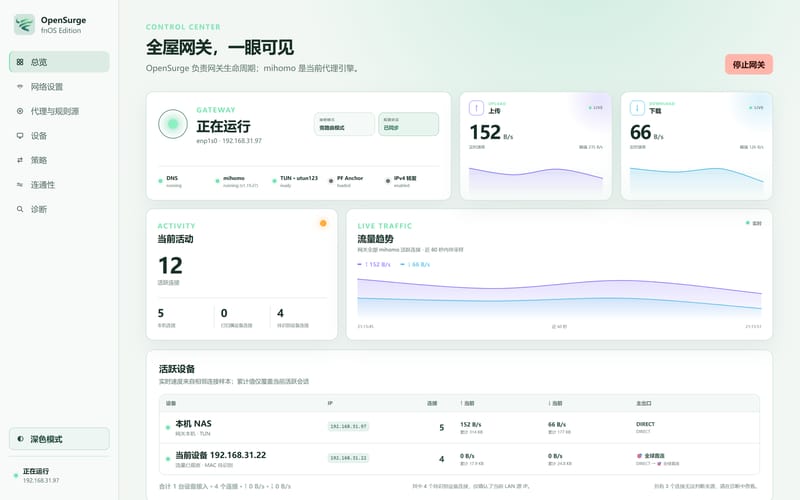The height and width of the screenshot is (500, 800).
Task: Click the download sparkline chart
Action: coord(696,180)
